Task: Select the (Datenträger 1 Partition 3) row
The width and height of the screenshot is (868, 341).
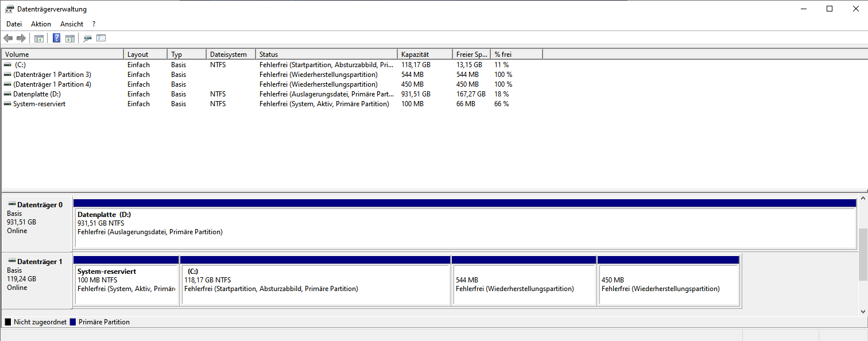Action: point(273,75)
